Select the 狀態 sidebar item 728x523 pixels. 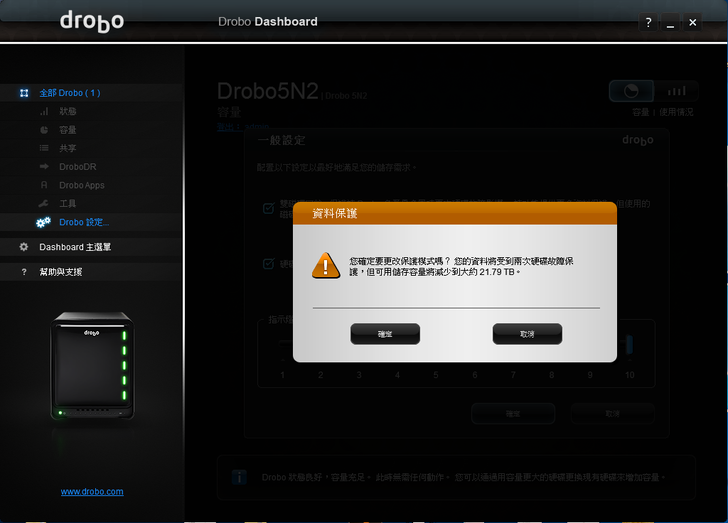point(68,111)
